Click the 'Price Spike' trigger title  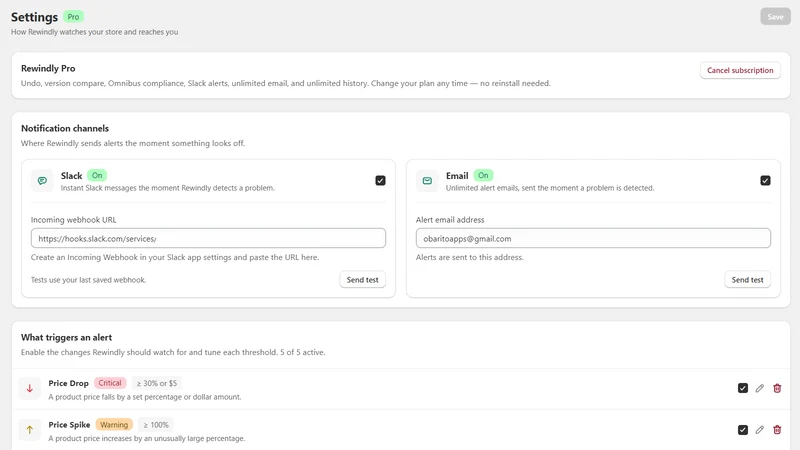[x=69, y=424]
